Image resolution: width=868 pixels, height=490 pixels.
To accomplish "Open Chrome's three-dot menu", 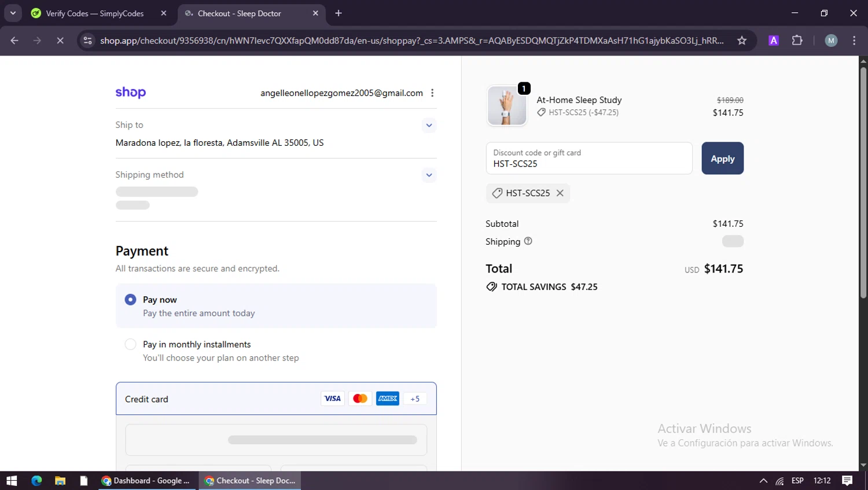I will click(854, 40).
